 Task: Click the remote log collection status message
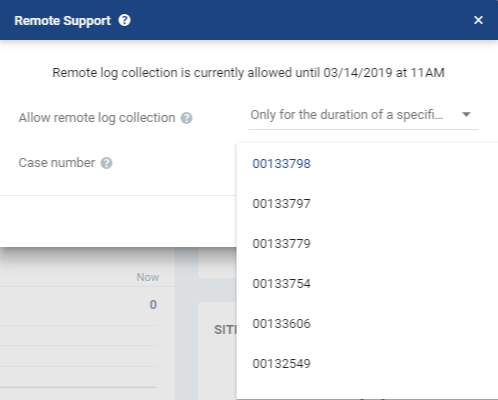248,73
